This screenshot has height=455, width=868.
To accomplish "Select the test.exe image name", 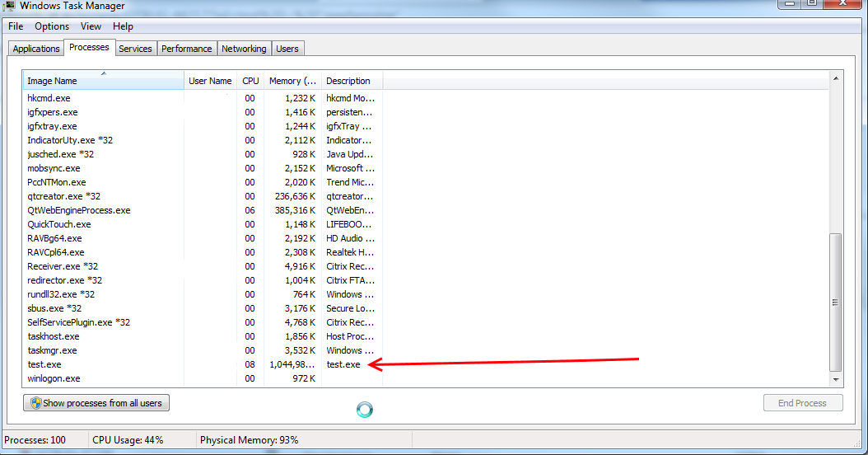I will tap(44, 364).
